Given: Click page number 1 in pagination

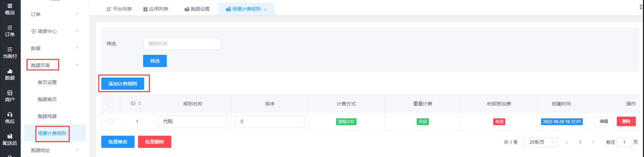Looking at the screenshot, I should 580,142.
